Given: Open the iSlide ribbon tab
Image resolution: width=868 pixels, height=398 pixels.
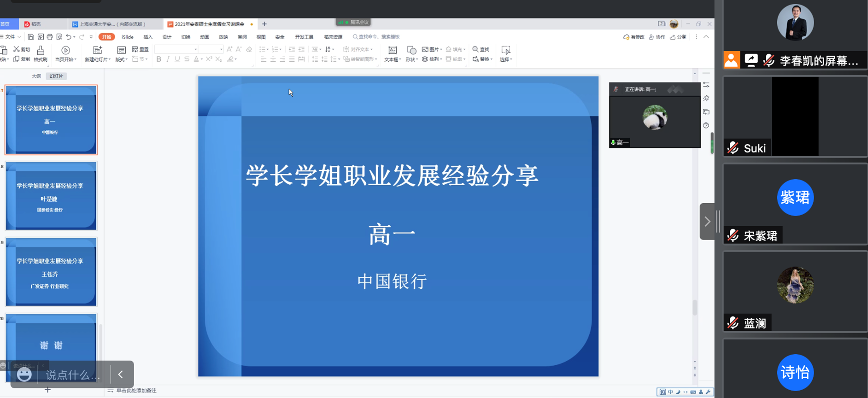Looking at the screenshot, I should [x=128, y=37].
